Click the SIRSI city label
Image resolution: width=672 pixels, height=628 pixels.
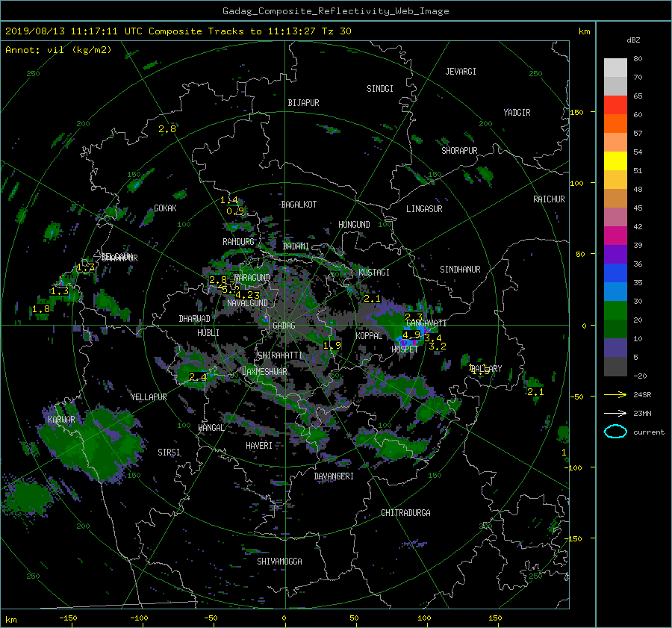[169, 453]
